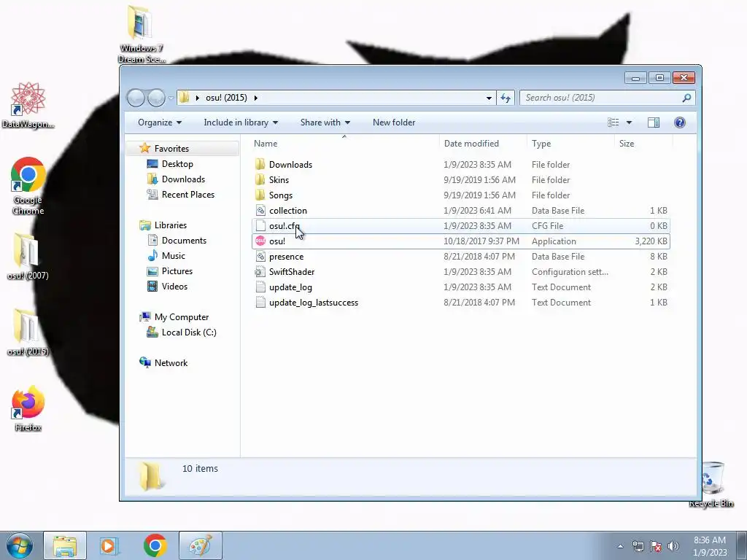Open the Recycle Bin icon
The width and height of the screenshot is (747, 560).
711,484
